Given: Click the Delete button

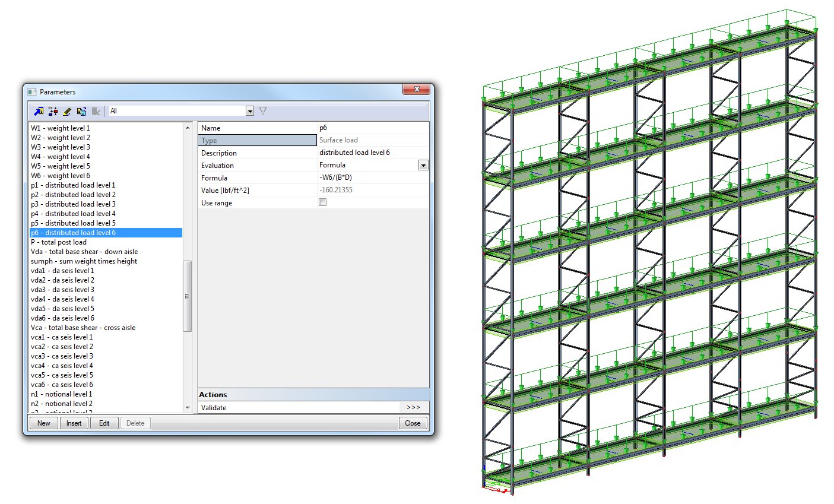Looking at the screenshot, I should click(135, 423).
